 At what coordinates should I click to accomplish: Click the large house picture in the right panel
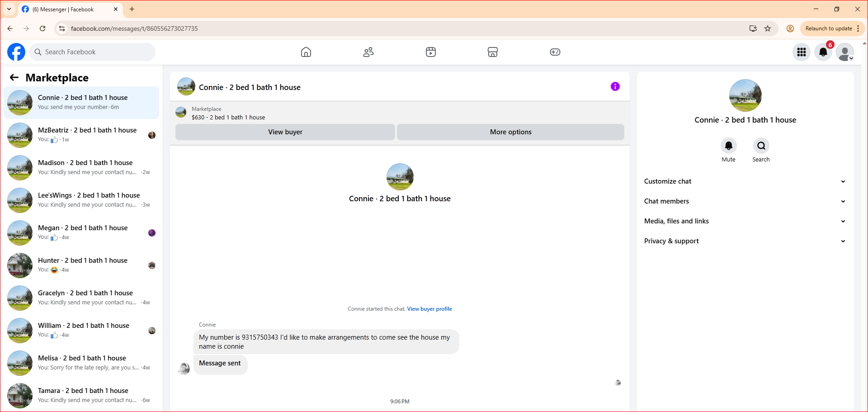click(x=745, y=95)
